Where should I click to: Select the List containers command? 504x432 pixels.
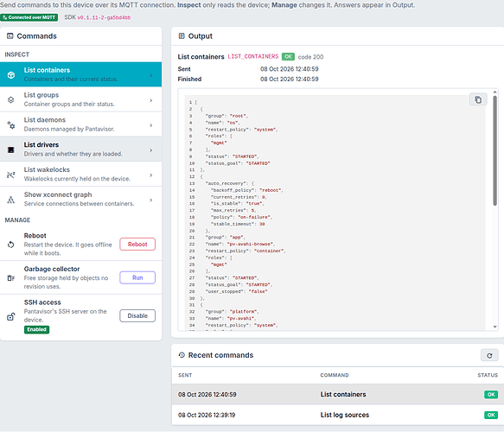pos(80,74)
